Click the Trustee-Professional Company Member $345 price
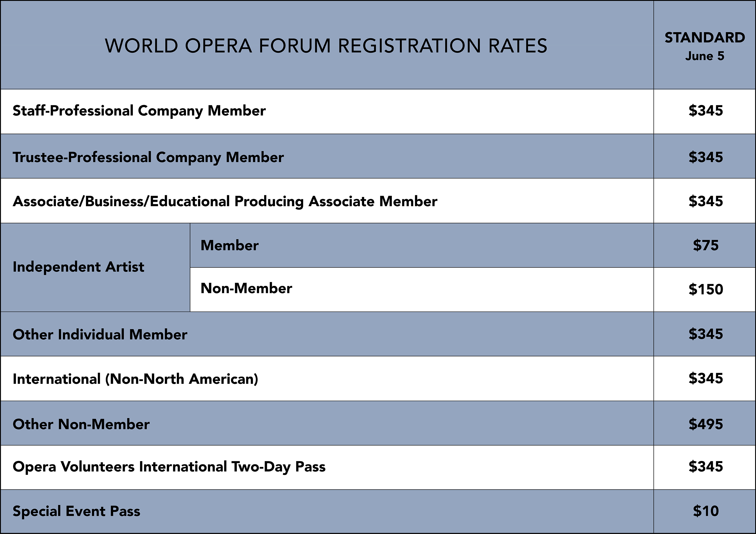The height and width of the screenshot is (534, 756). point(706,157)
